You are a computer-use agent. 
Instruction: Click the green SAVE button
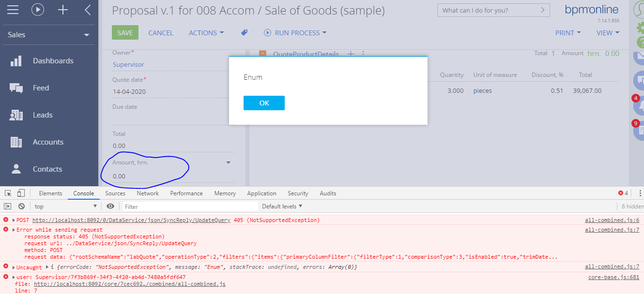[x=125, y=33]
